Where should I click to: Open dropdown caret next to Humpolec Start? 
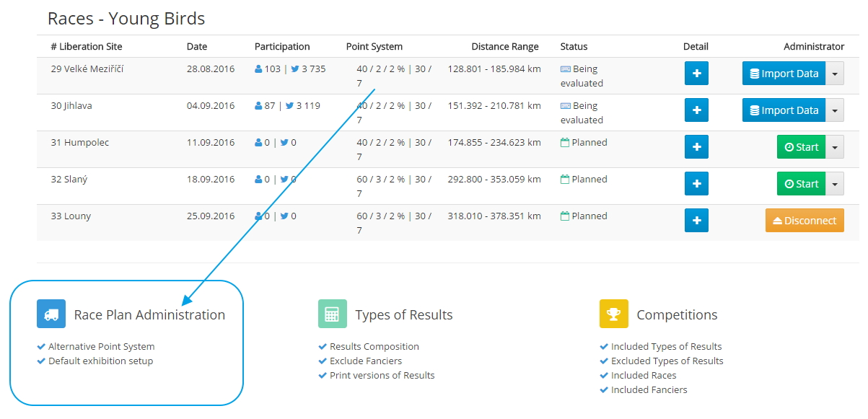point(835,147)
